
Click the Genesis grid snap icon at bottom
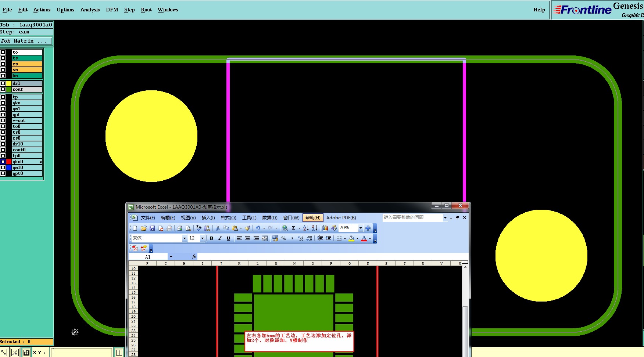coord(26,353)
